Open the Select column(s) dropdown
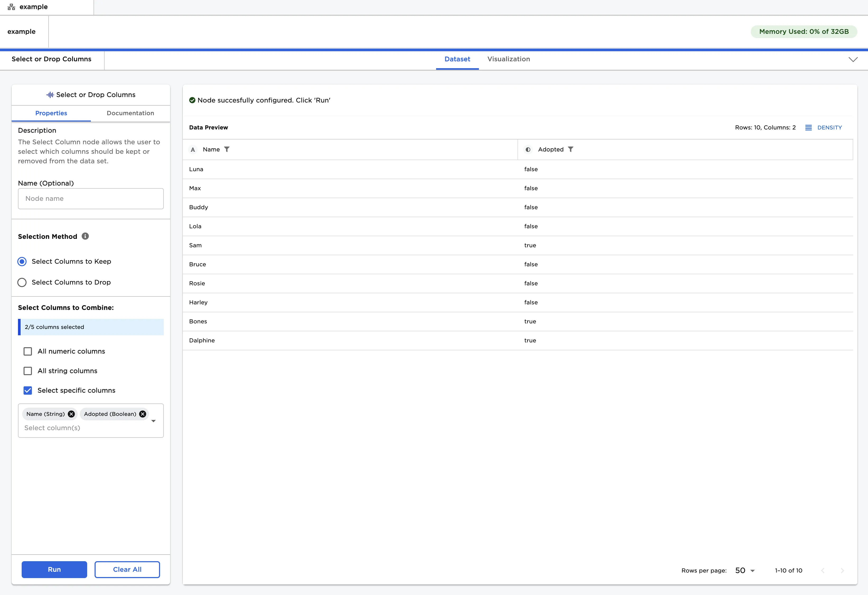 153,421
